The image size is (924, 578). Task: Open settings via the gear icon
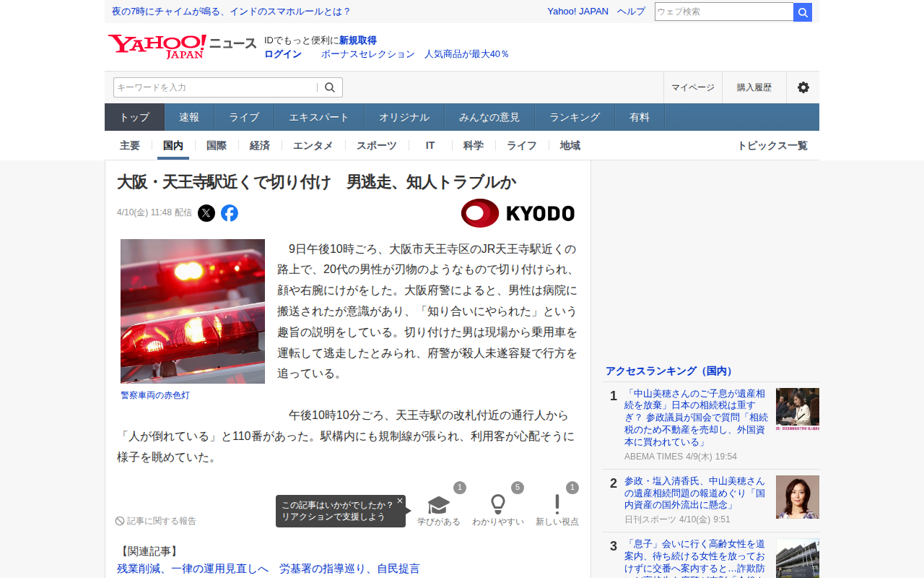tap(803, 87)
